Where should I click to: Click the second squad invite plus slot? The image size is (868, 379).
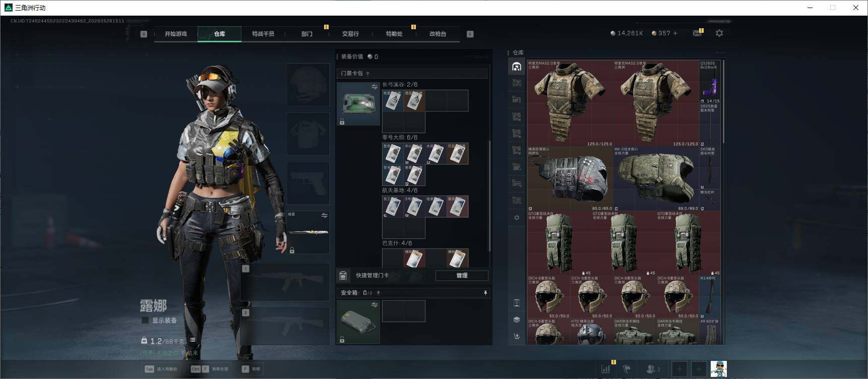(x=699, y=369)
